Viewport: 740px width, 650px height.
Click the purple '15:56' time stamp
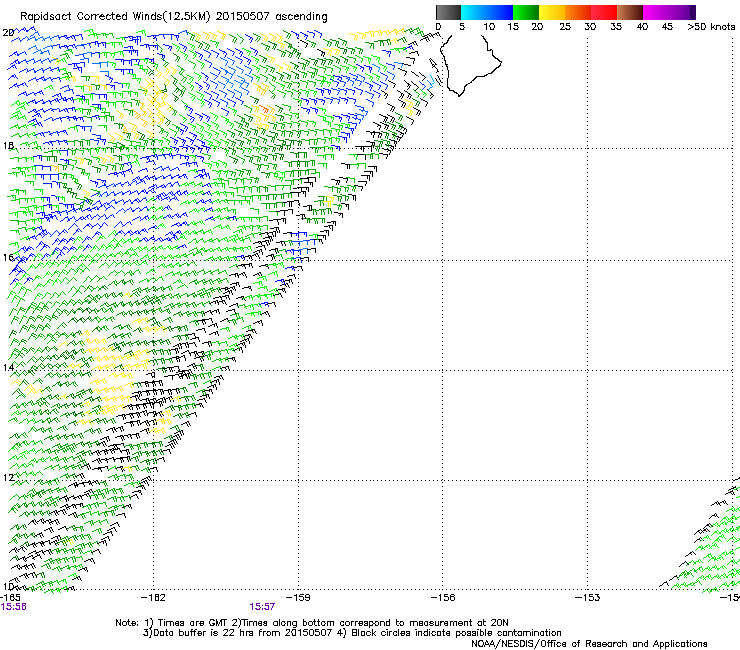(13, 607)
